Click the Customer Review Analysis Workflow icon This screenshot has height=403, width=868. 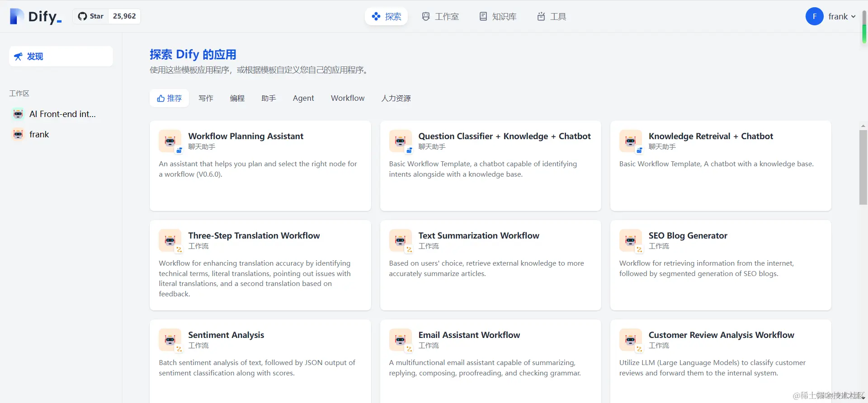click(x=631, y=340)
